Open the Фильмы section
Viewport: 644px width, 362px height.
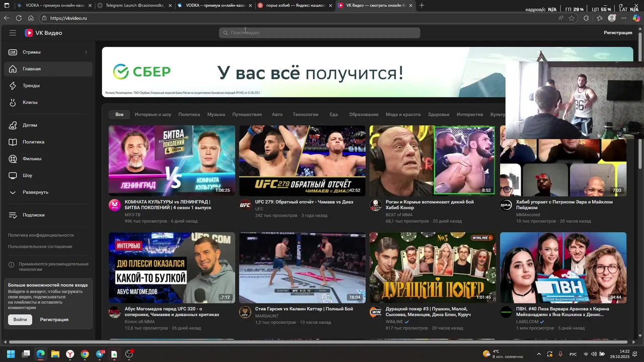(48, 159)
